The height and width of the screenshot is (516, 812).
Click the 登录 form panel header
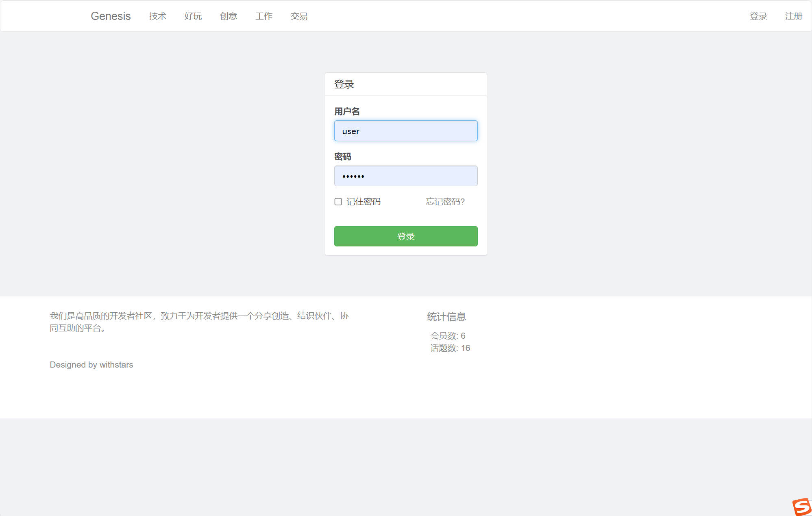coord(344,84)
